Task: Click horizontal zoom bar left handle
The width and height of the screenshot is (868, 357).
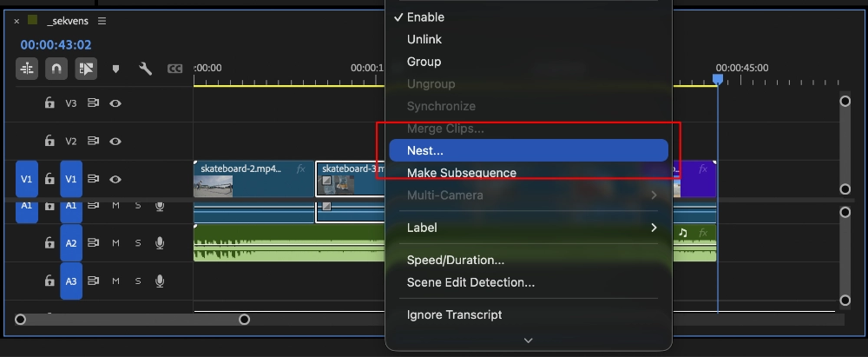Action: (x=21, y=320)
